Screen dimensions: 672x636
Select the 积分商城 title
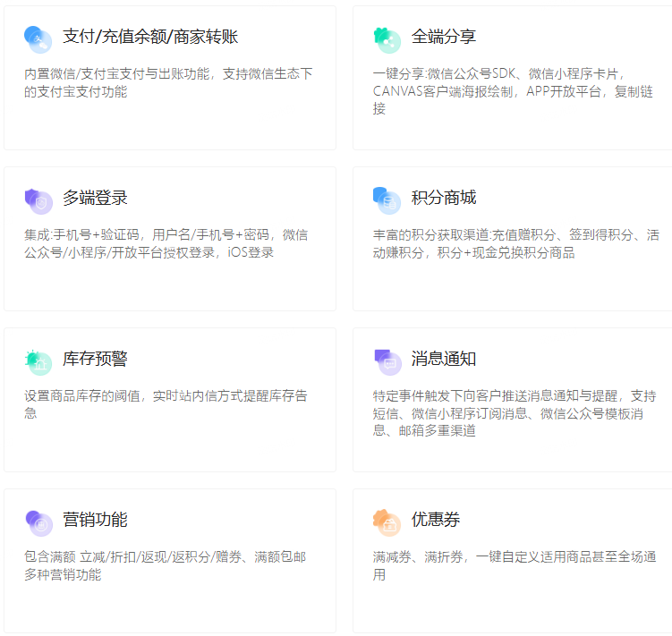pos(444,198)
